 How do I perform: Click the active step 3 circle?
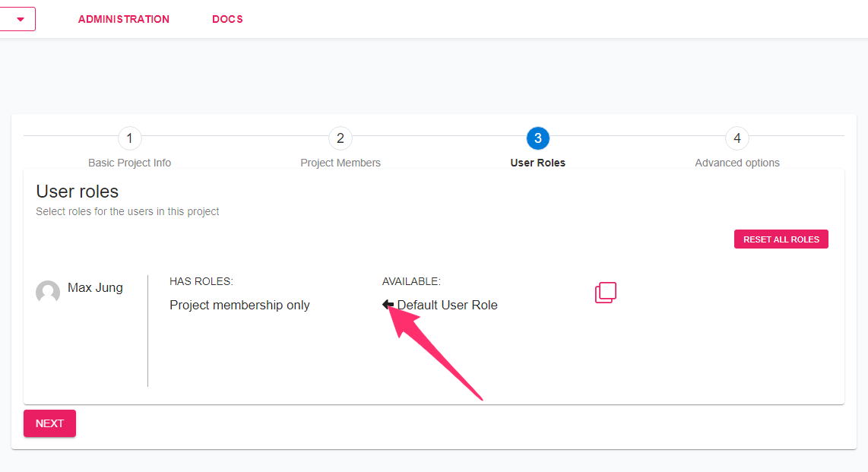click(x=538, y=138)
